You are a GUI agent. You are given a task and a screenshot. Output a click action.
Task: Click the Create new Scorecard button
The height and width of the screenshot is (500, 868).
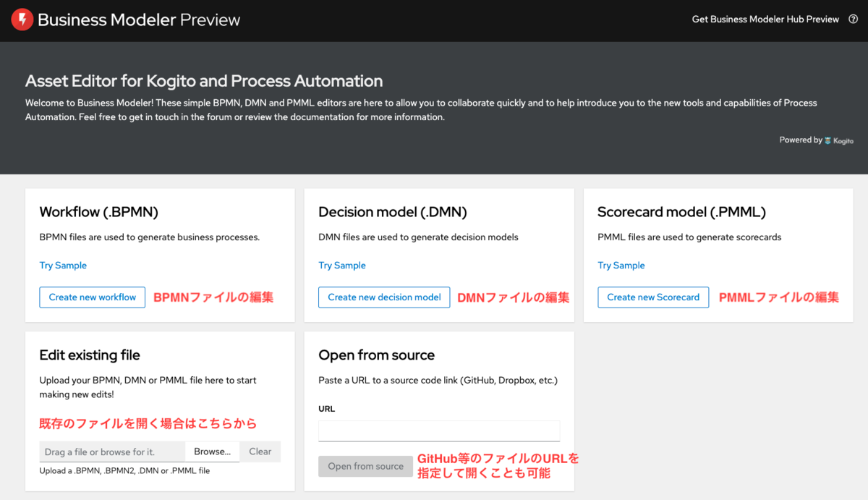653,297
